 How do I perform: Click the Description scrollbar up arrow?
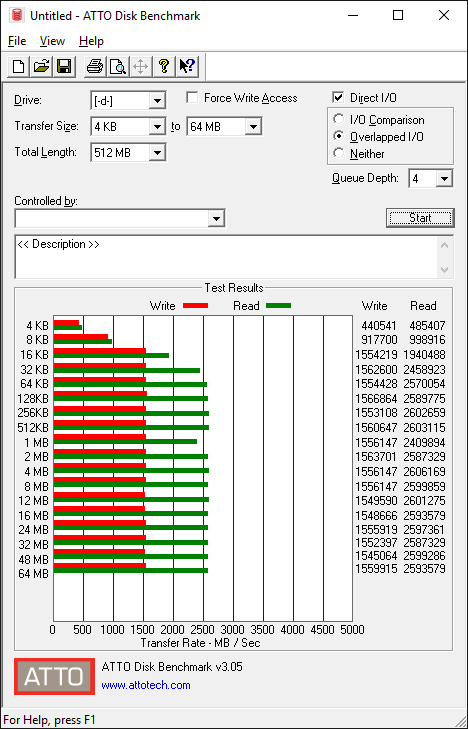(444, 245)
